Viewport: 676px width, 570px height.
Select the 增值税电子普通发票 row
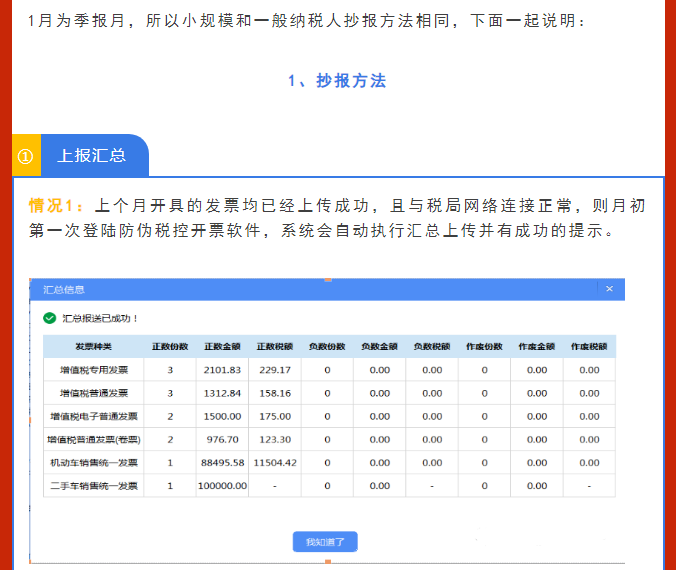click(93, 416)
